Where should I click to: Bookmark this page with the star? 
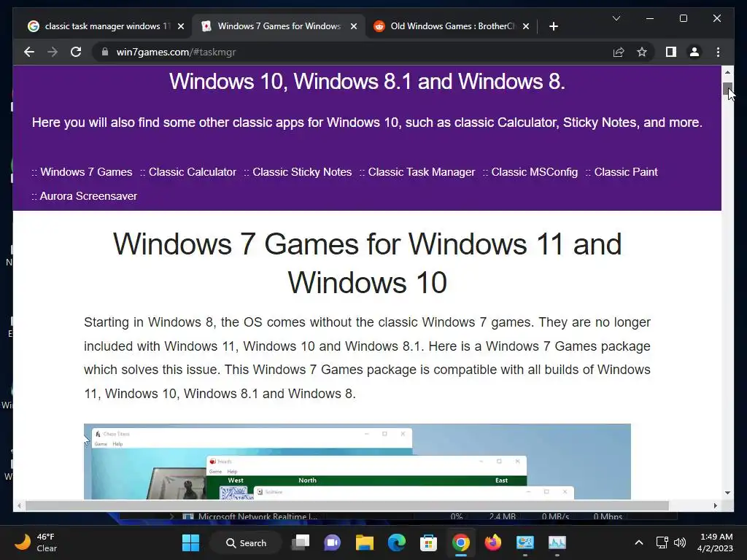[x=642, y=52]
